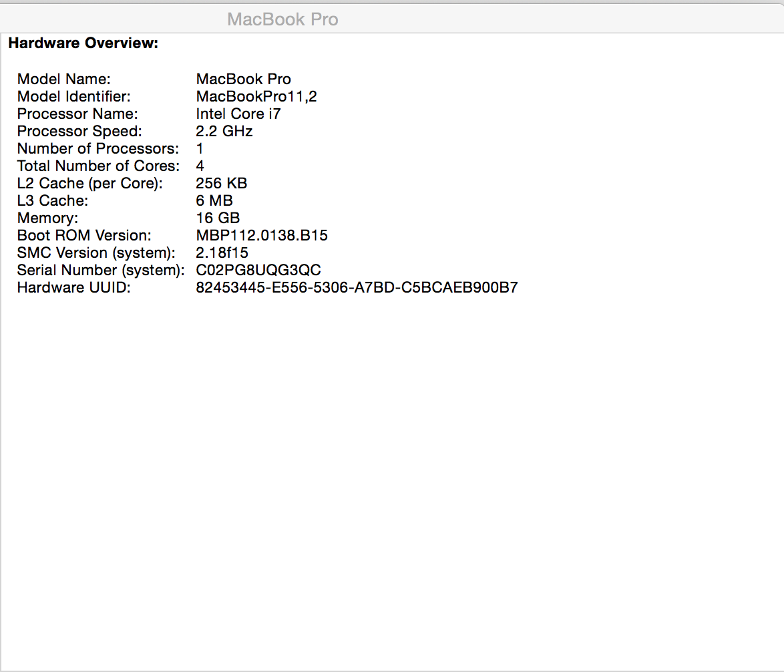Click the Model Name label
Screen dimensions: 784x672
[64, 79]
